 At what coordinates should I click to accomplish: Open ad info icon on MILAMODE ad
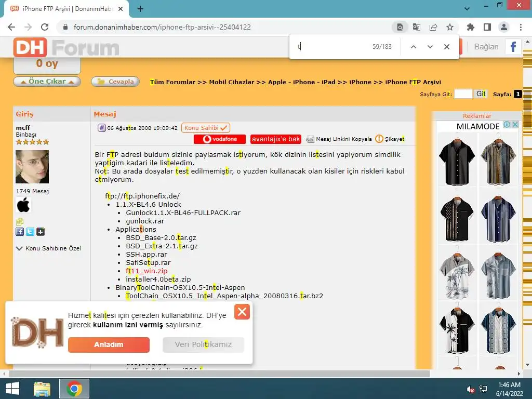click(507, 125)
